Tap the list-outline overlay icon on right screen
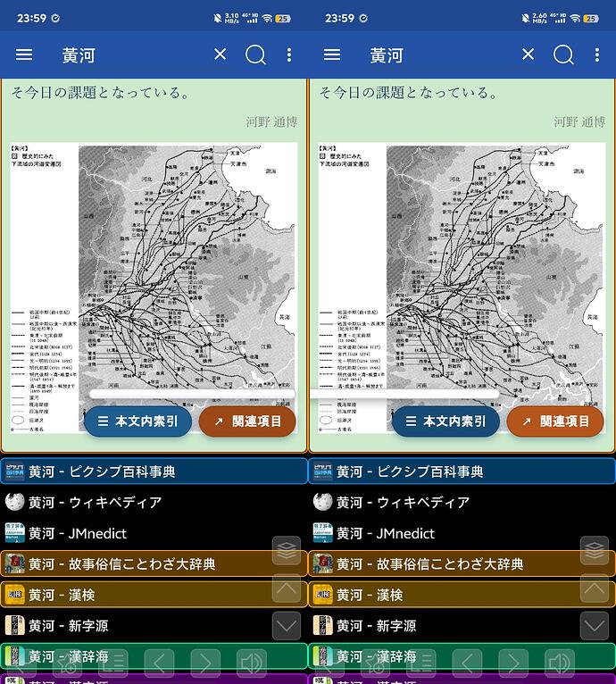The width and height of the screenshot is (616, 684). pyautogui.click(x=421, y=664)
